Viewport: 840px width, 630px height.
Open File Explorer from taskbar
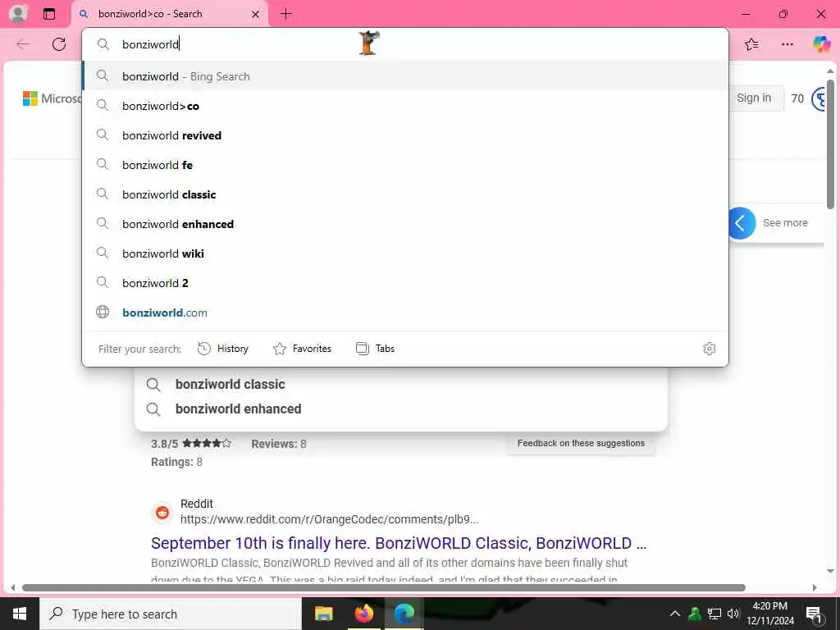click(323, 614)
